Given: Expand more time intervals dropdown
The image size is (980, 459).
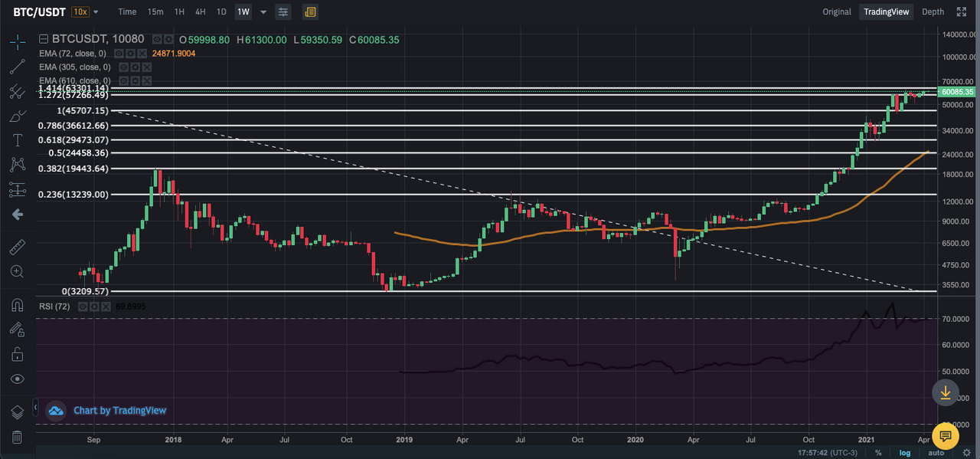Looking at the screenshot, I should coord(263,12).
